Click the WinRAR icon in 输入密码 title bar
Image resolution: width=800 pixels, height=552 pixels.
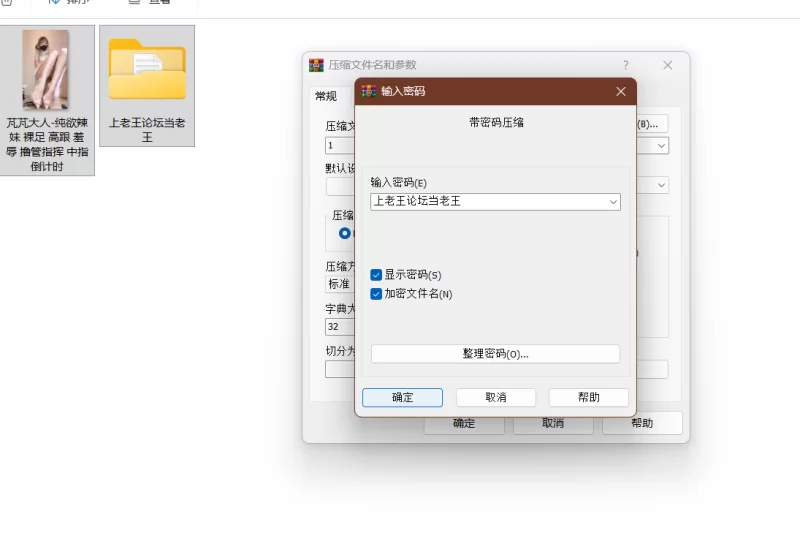point(368,91)
